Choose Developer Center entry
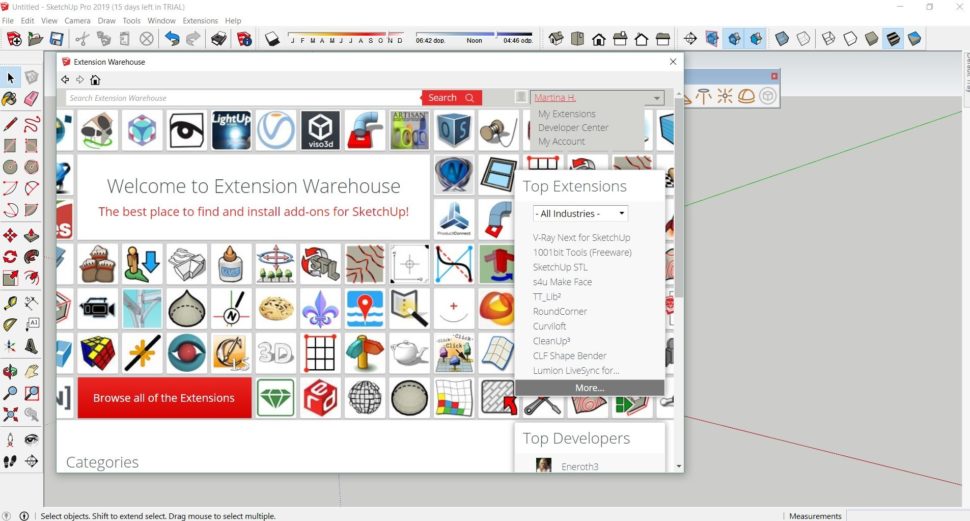 [573, 127]
